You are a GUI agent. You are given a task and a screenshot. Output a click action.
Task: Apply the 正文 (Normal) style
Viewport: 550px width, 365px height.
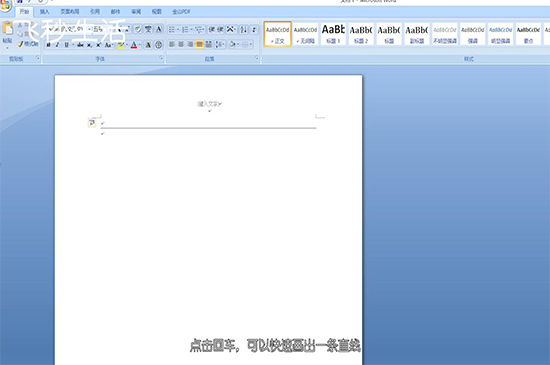[277, 34]
